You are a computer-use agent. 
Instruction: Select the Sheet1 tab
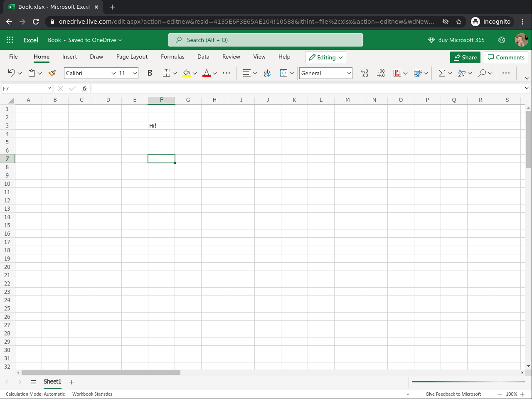tap(52, 382)
